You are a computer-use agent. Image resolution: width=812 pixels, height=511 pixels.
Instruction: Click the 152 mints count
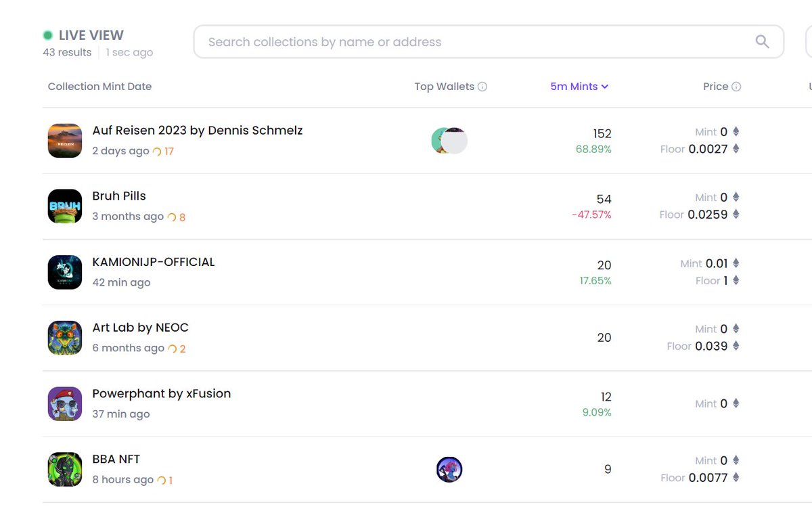[602, 133]
